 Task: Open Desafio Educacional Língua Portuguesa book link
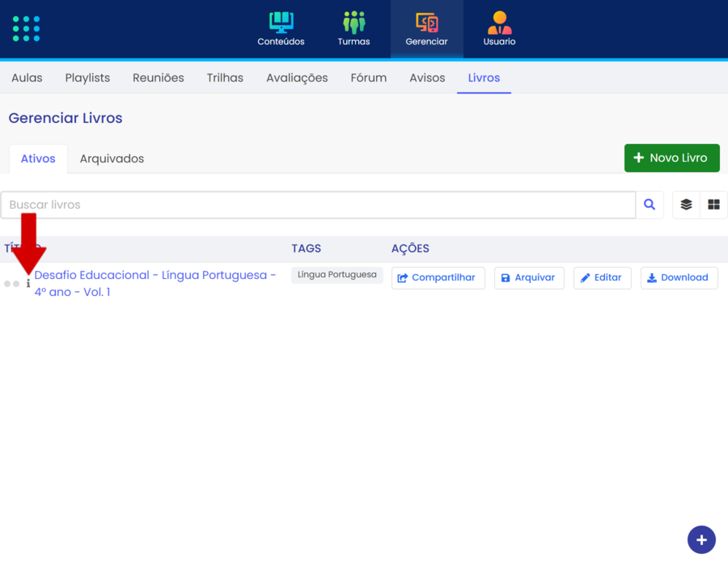[154, 276]
